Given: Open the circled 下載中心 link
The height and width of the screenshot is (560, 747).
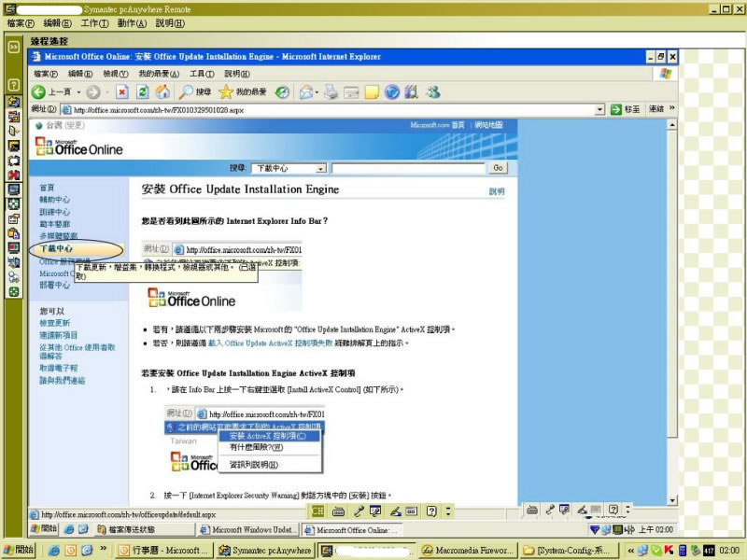Looking at the screenshot, I should click(56, 248).
